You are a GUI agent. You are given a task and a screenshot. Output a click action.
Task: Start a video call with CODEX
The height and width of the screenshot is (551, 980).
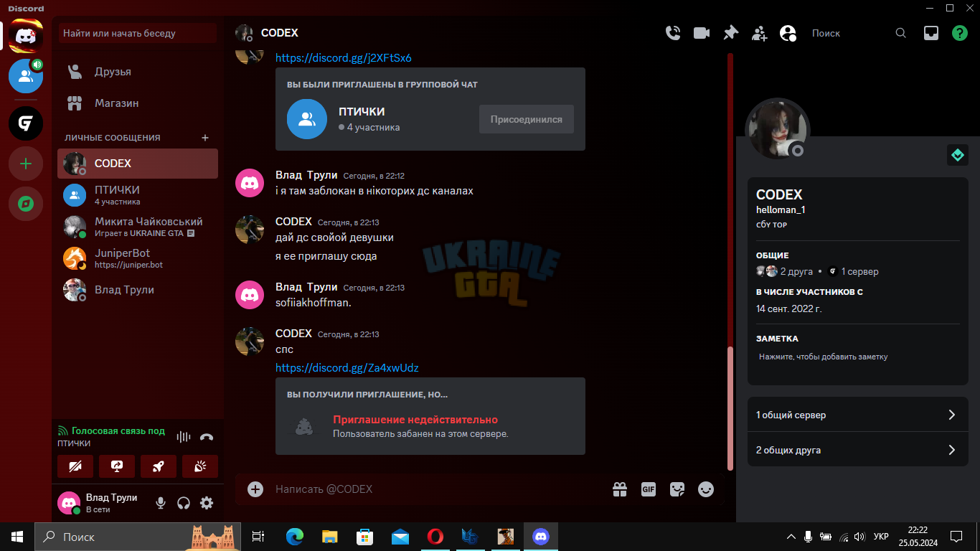pos(702,33)
